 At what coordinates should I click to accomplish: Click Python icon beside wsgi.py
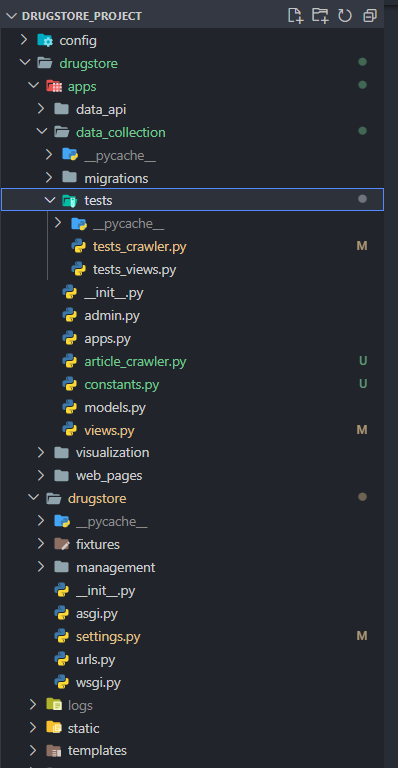point(62,682)
